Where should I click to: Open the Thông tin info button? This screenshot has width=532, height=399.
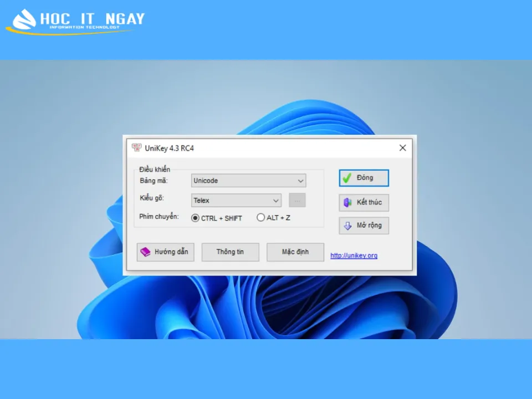click(x=231, y=252)
